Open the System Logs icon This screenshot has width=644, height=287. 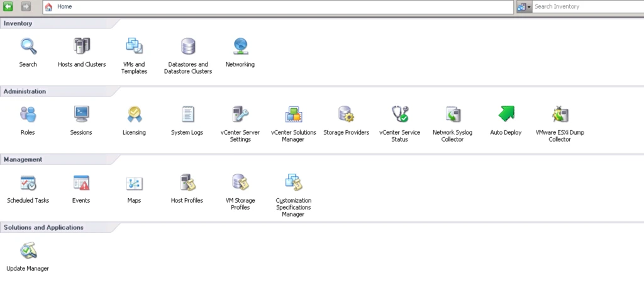click(x=187, y=115)
